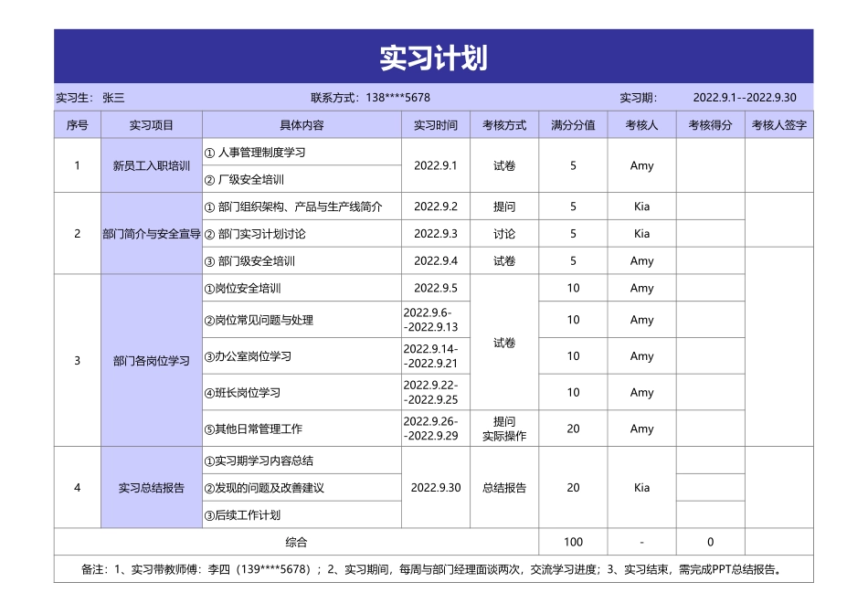Image resolution: width=868 pixels, height=614 pixels.
Task: Select cell ①岗位安全培训
Action: click(x=302, y=288)
